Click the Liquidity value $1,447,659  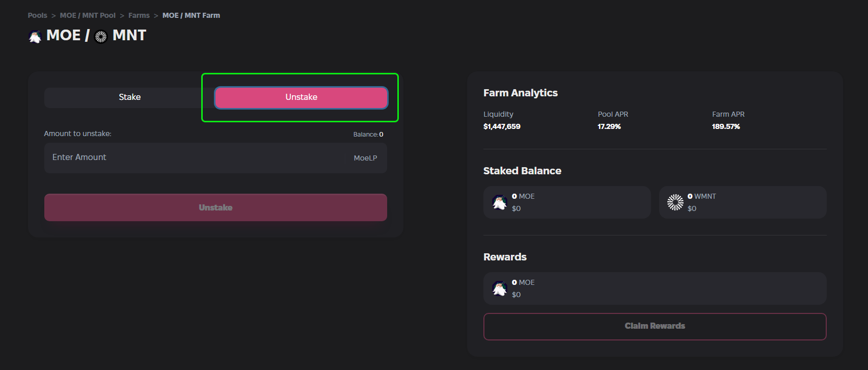pyautogui.click(x=502, y=126)
